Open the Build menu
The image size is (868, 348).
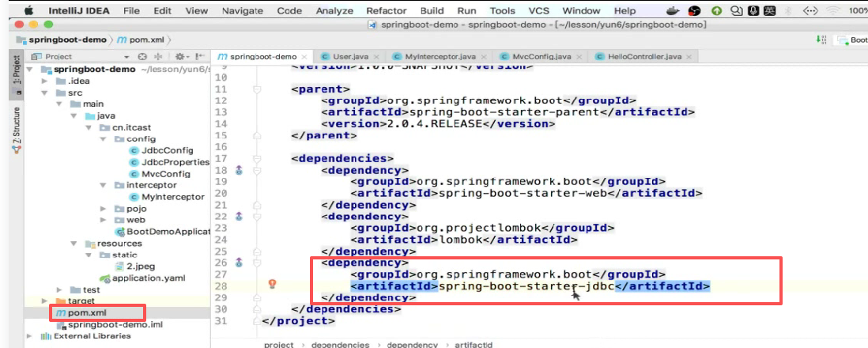pyautogui.click(x=432, y=10)
